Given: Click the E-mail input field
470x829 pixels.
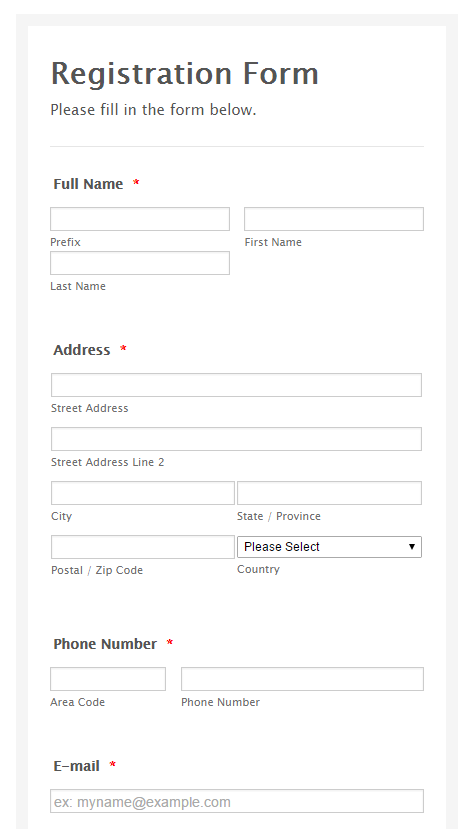Looking at the screenshot, I should pyautogui.click(x=237, y=801).
